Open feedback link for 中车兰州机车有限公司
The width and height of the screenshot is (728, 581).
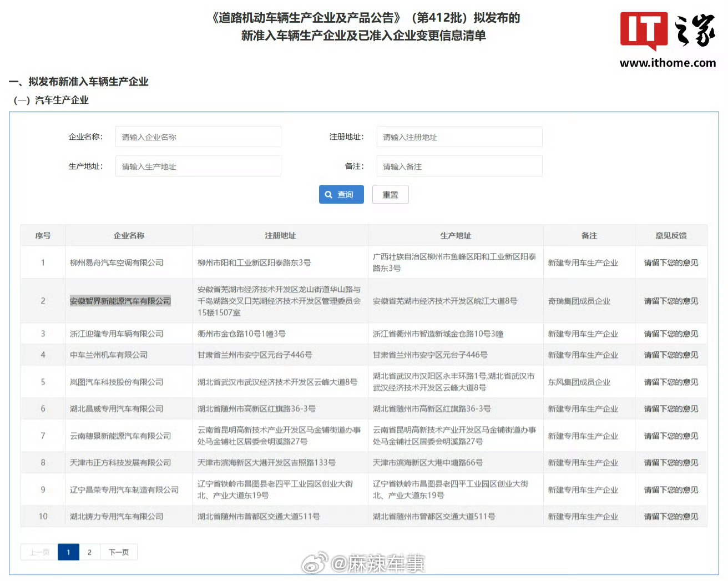[x=671, y=355]
